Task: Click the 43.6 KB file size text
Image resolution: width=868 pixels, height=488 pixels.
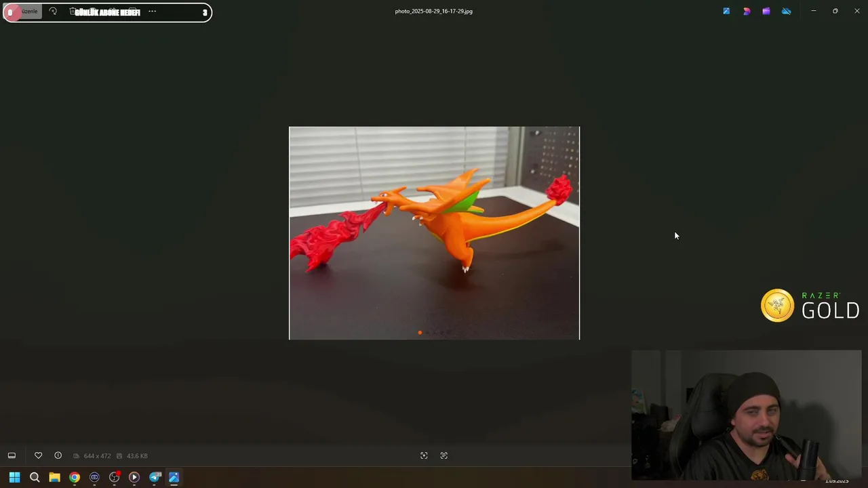Action: coord(137,456)
